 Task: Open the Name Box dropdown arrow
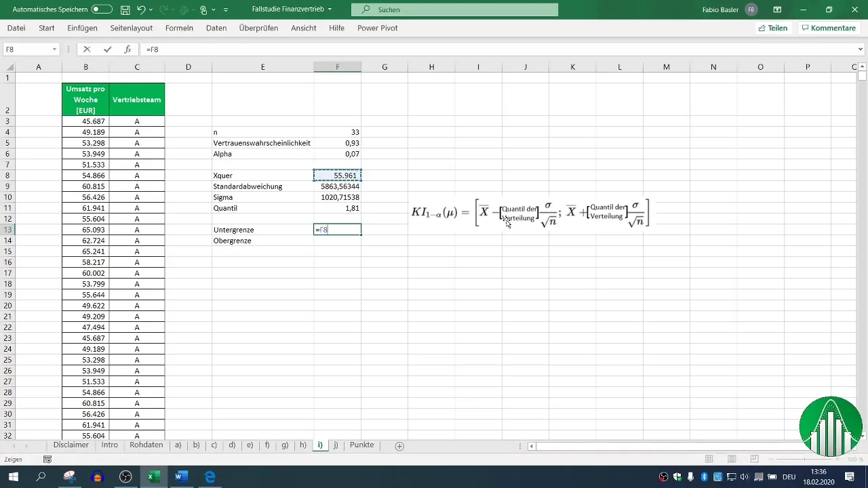click(54, 49)
